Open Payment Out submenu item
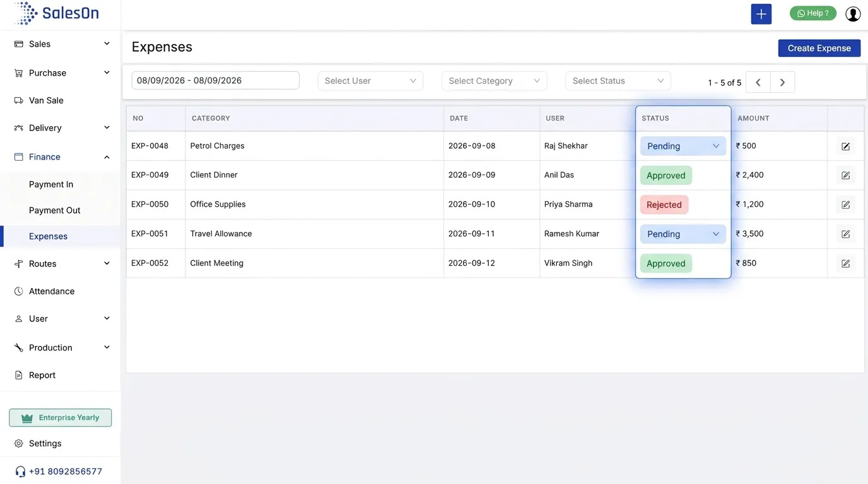Image resolution: width=868 pixels, height=484 pixels. pyautogui.click(x=55, y=210)
